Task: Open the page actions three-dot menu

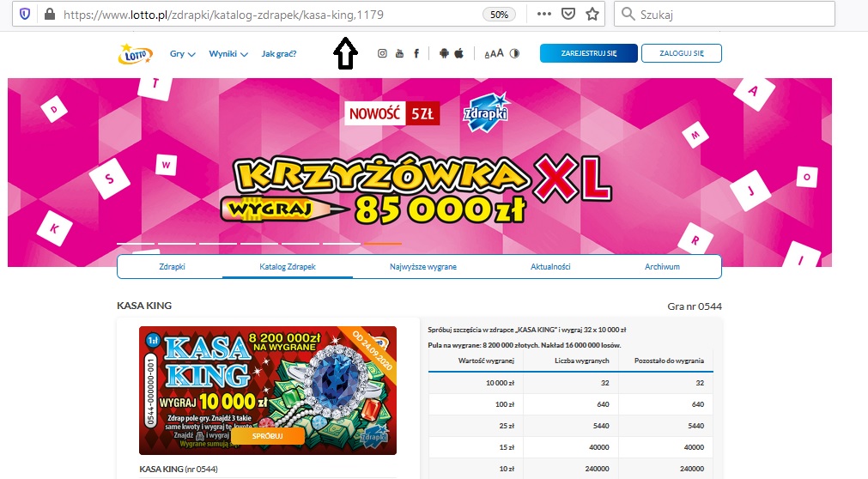Action: tap(544, 14)
